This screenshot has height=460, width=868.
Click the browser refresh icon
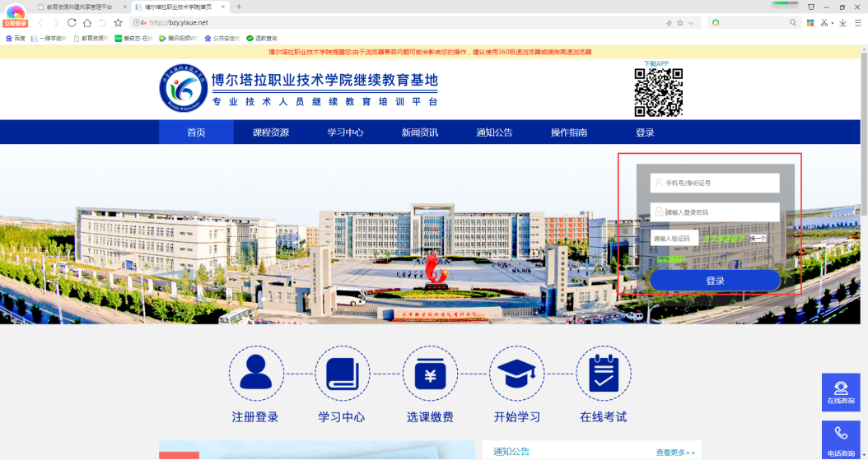[72, 23]
